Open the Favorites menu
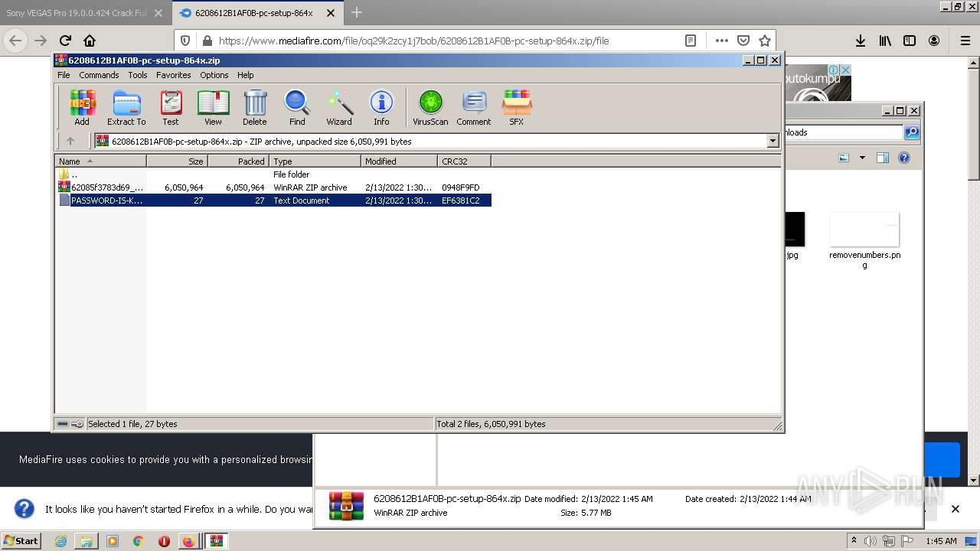This screenshot has width=980, height=551. click(174, 75)
